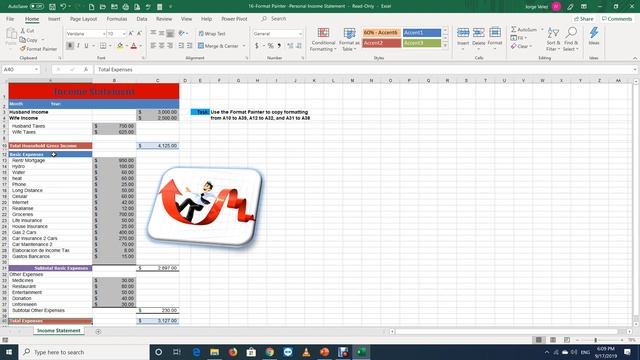The height and width of the screenshot is (360, 640).
Task: Click the Format Painter tool
Action: click(39, 49)
